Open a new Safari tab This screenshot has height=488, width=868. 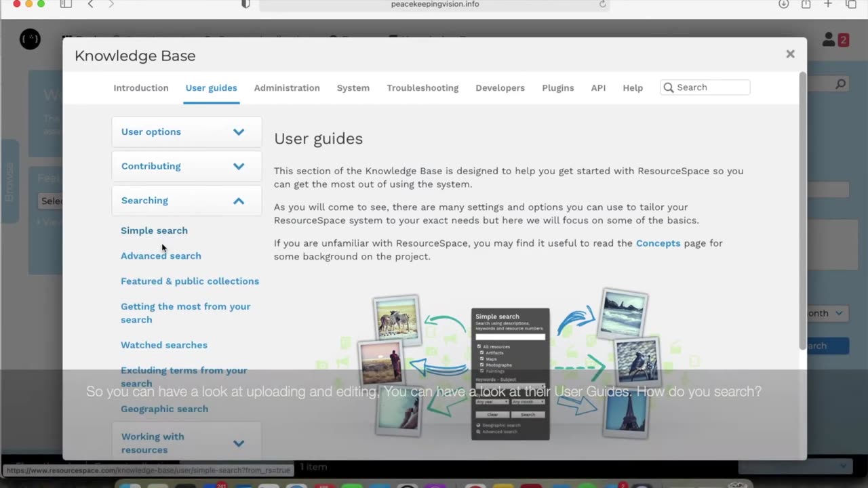click(828, 4)
